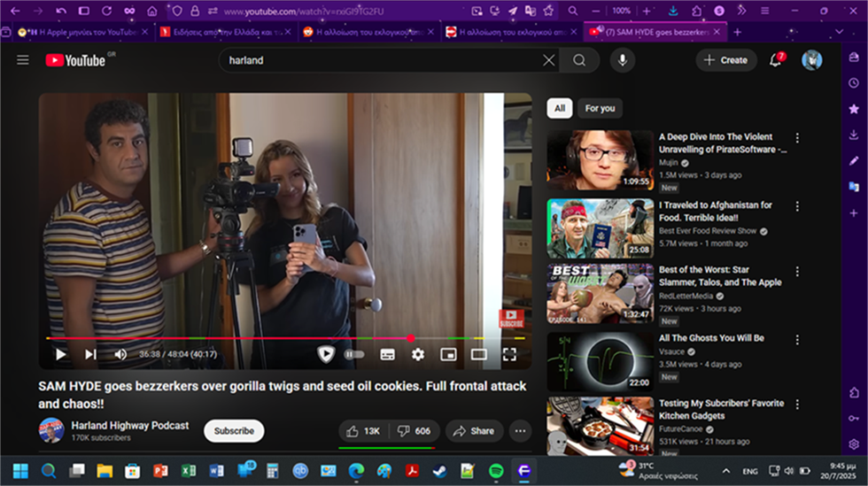Reload the page in the browser
This screenshot has width=868, height=486.
tap(106, 11)
